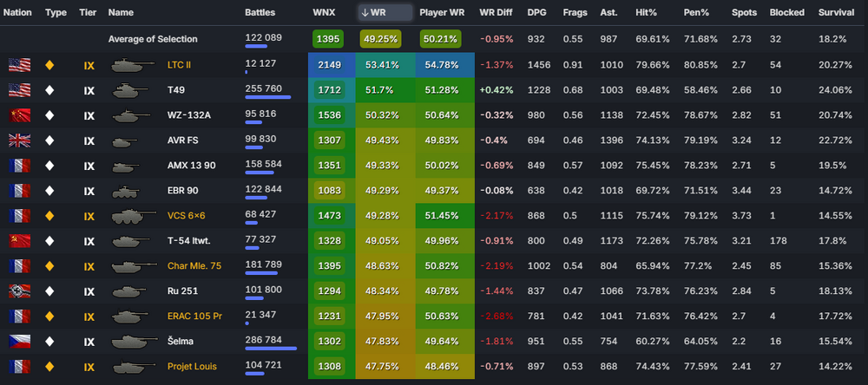Sort by the DPG column header
868x385 pixels.
coord(536,12)
